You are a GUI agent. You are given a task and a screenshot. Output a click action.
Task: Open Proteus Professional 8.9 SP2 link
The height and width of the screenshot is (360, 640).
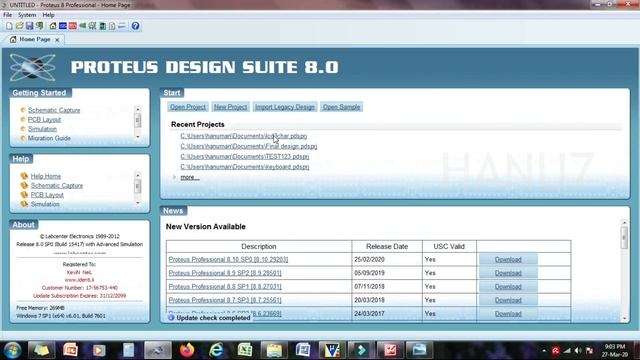pyautogui.click(x=225, y=273)
